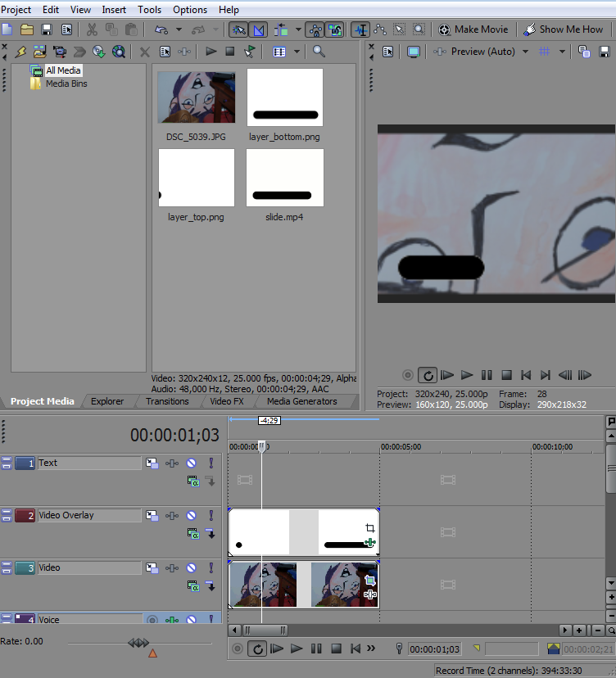Click the Search Media Bins magnifier

319,52
